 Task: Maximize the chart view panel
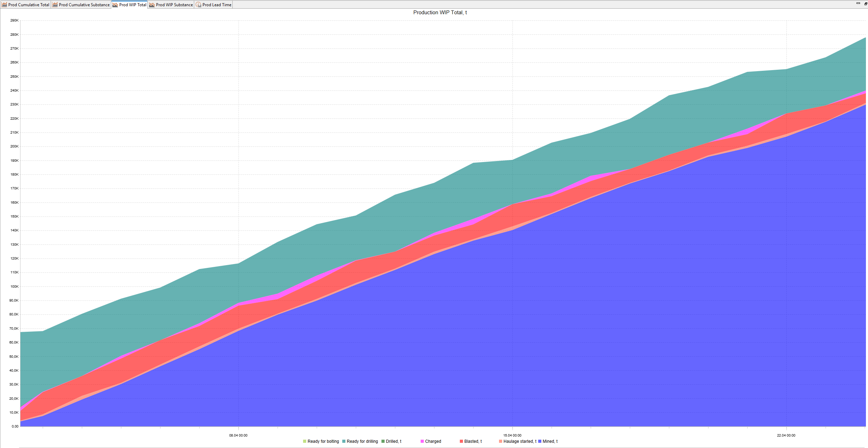pos(866,3)
